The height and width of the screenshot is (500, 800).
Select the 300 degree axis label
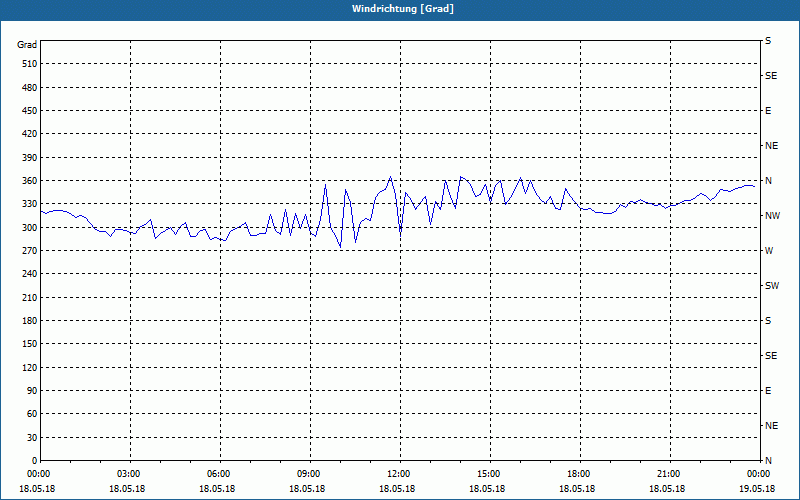30,227
